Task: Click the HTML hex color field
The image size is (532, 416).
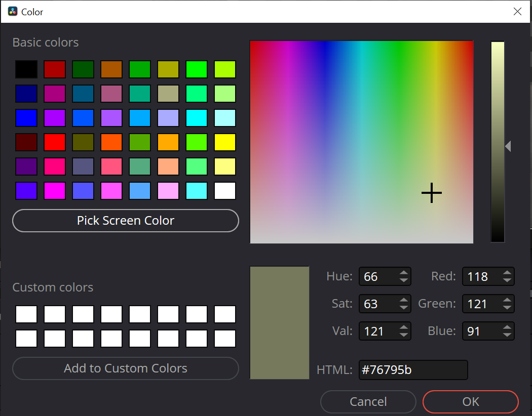Action: [x=412, y=370]
